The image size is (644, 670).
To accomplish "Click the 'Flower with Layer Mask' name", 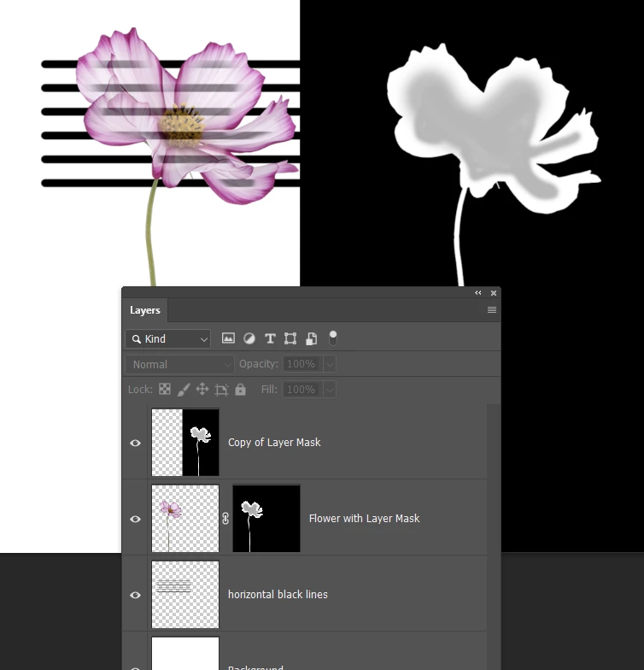I will pos(364,518).
